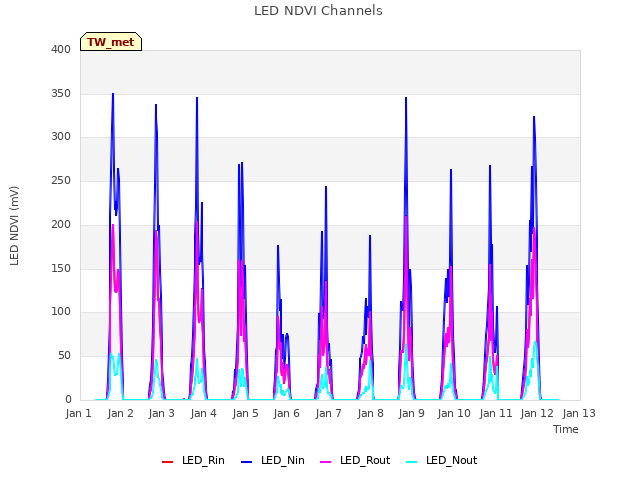Screen dimensions: 640x480
Task: Click the tallest LED_Nin peak near Jan 2
Action: point(113,95)
